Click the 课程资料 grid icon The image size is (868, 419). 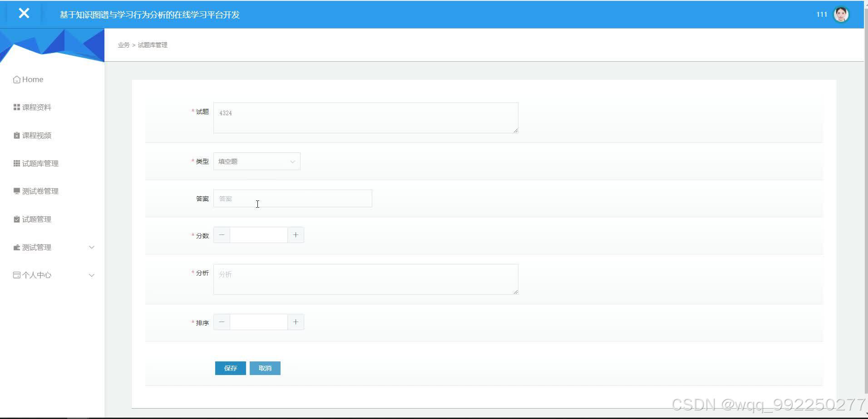click(17, 107)
